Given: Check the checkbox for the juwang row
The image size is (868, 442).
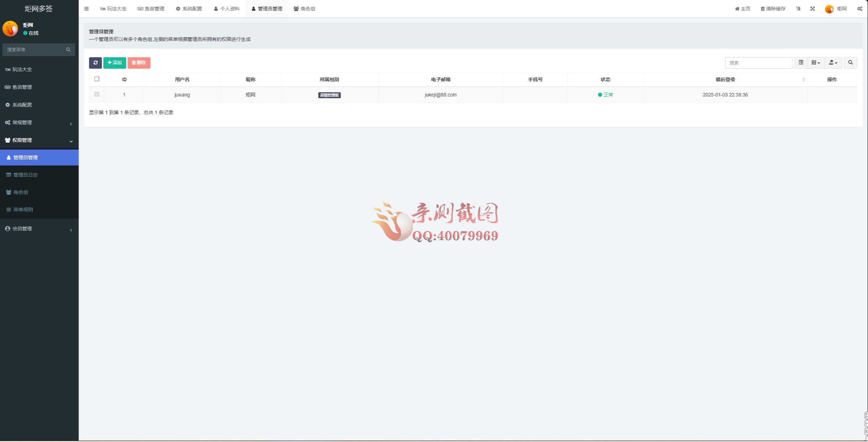Looking at the screenshot, I should 97,94.
